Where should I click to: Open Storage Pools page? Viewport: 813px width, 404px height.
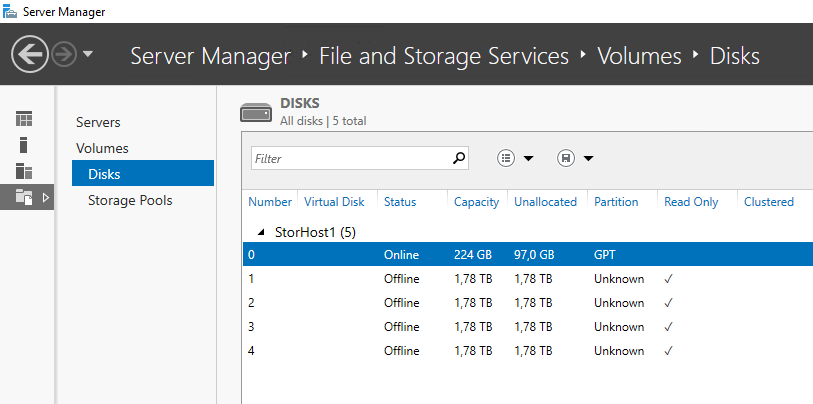pos(130,200)
